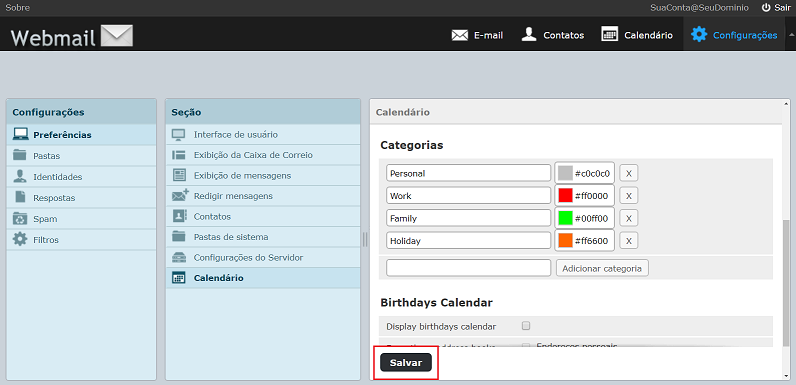Click the Identidades person icon
796x385 pixels.
point(20,176)
